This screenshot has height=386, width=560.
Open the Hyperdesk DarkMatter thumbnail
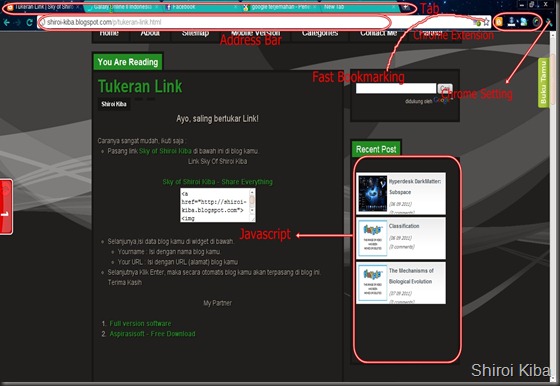(372, 193)
